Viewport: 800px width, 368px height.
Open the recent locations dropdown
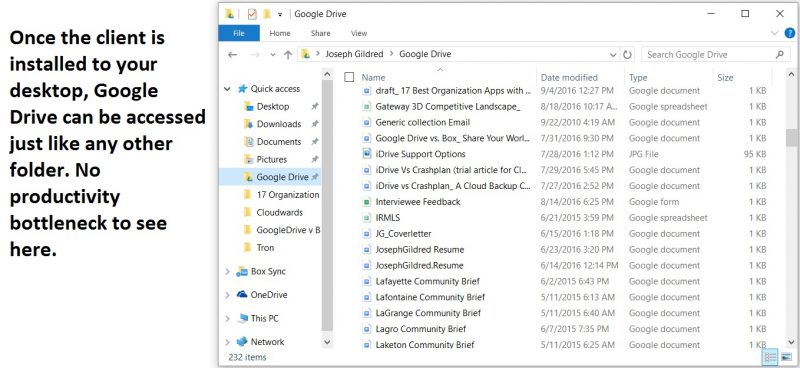(x=273, y=55)
